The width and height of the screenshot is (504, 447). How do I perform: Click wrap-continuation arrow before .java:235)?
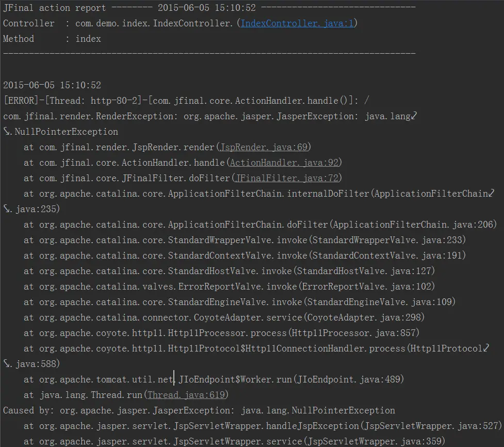pyautogui.click(x=7, y=209)
